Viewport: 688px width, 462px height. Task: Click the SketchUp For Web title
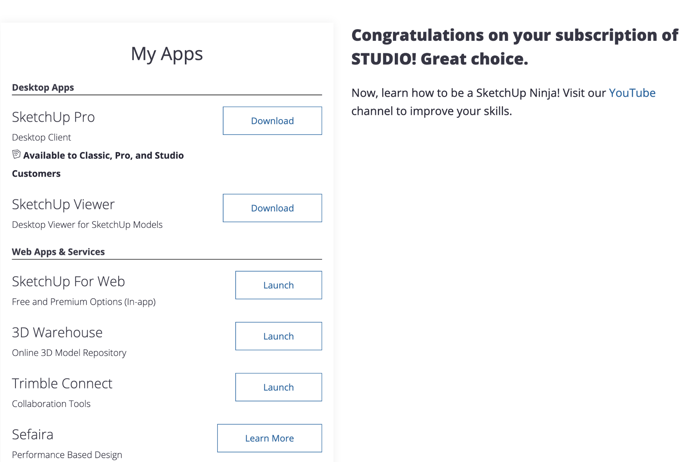pyautogui.click(x=68, y=281)
